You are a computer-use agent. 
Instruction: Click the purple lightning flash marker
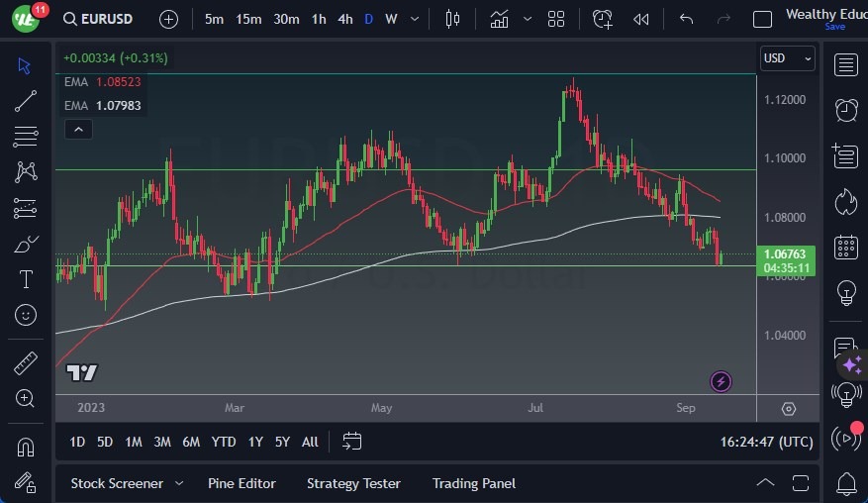click(x=721, y=381)
